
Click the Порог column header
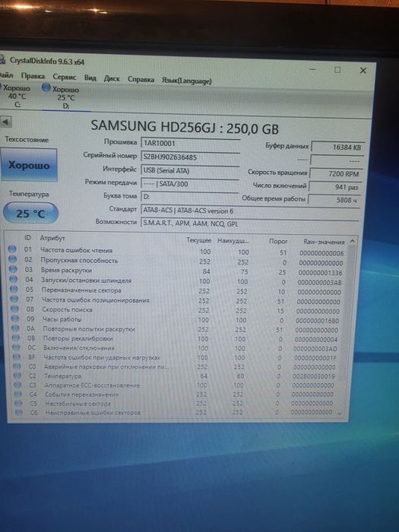(278, 241)
